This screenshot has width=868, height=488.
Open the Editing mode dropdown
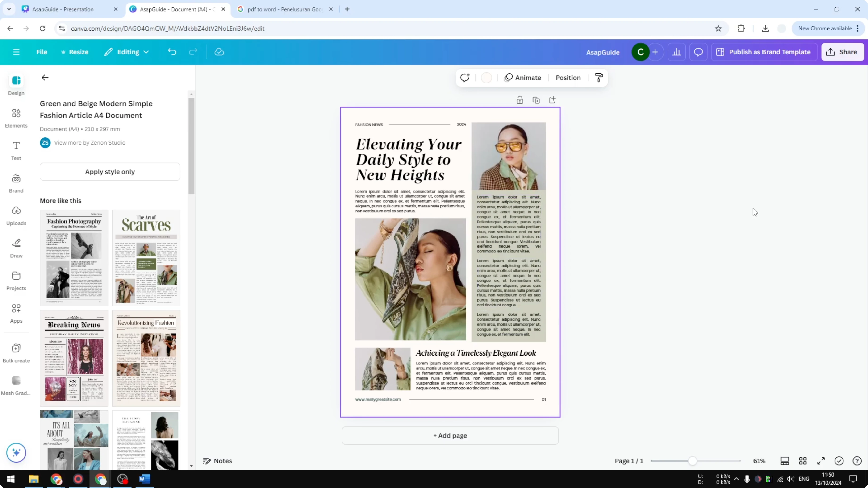click(127, 52)
